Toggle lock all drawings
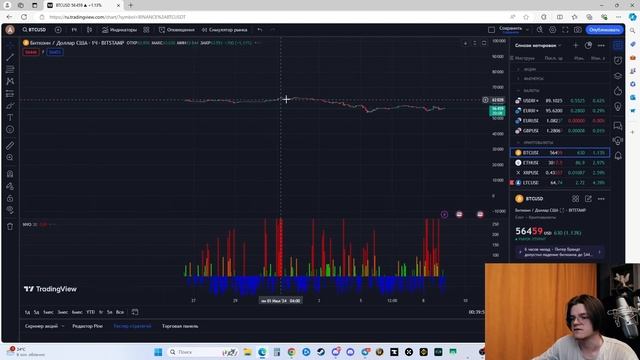Viewport: 640px width, 360px height. [10, 198]
